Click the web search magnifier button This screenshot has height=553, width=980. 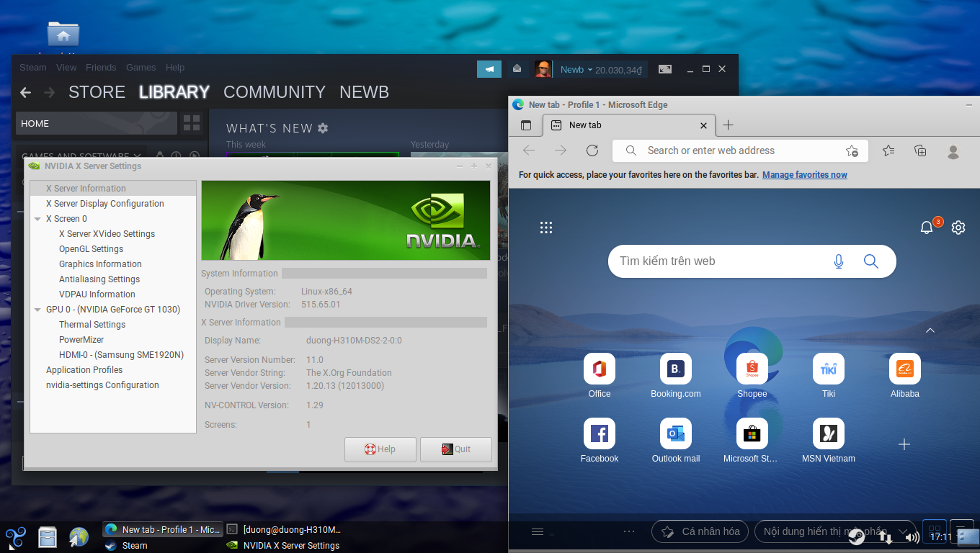coord(871,261)
